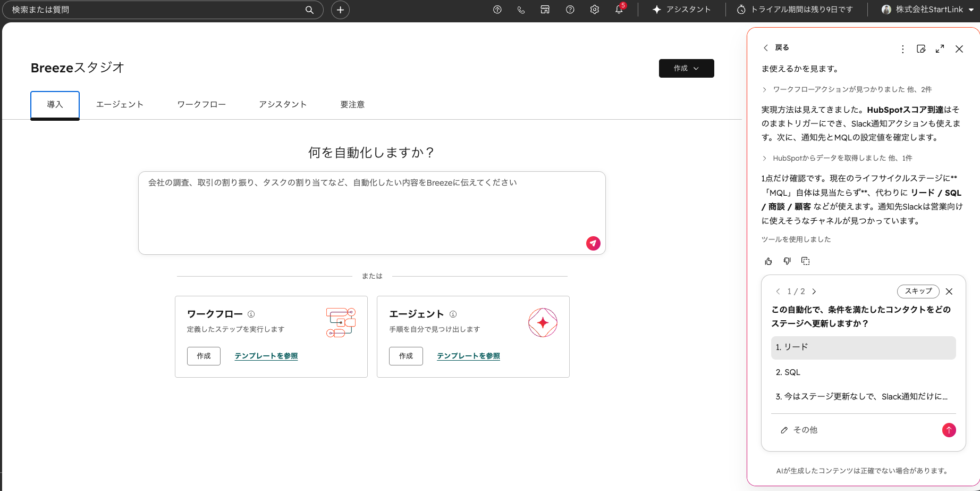Click the info icon next to ワークフロー

pos(251,314)
